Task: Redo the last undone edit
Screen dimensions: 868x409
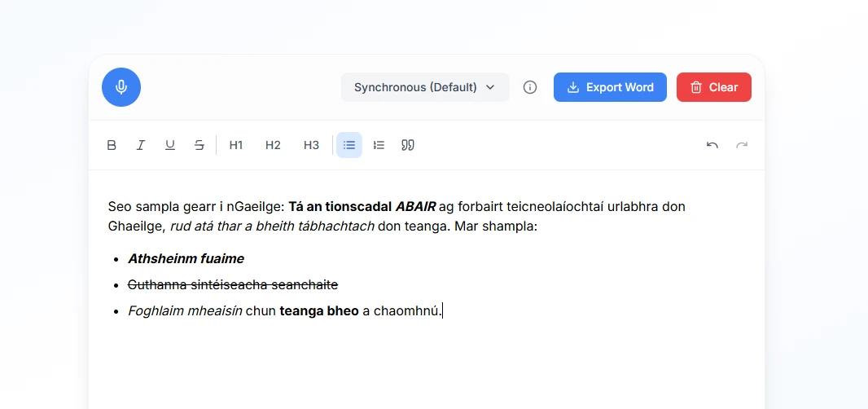Action: coord(742,145)
